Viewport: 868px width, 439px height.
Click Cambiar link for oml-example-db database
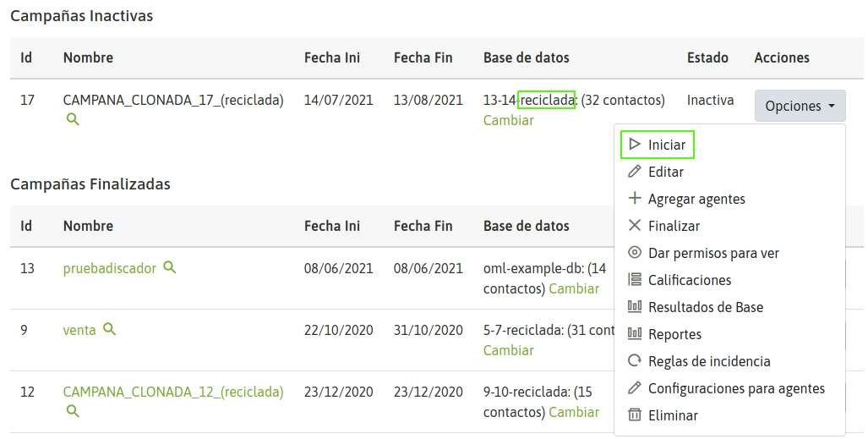[574, 288]
